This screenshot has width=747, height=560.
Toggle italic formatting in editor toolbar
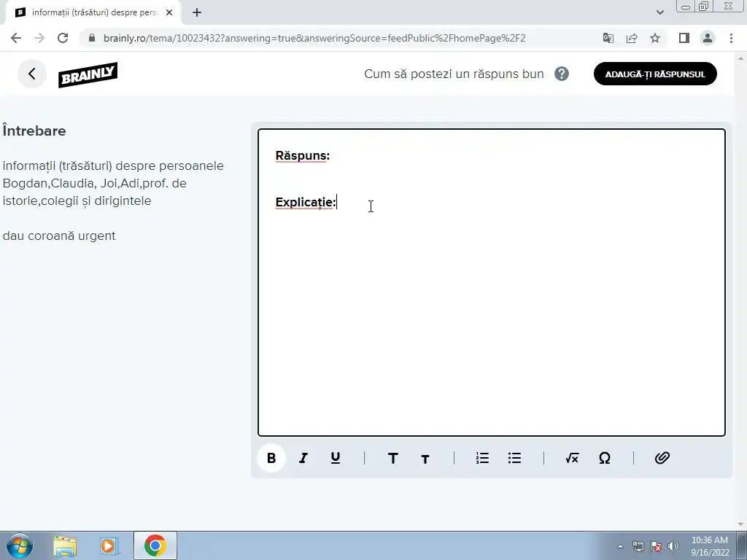(x=303, y=458)
